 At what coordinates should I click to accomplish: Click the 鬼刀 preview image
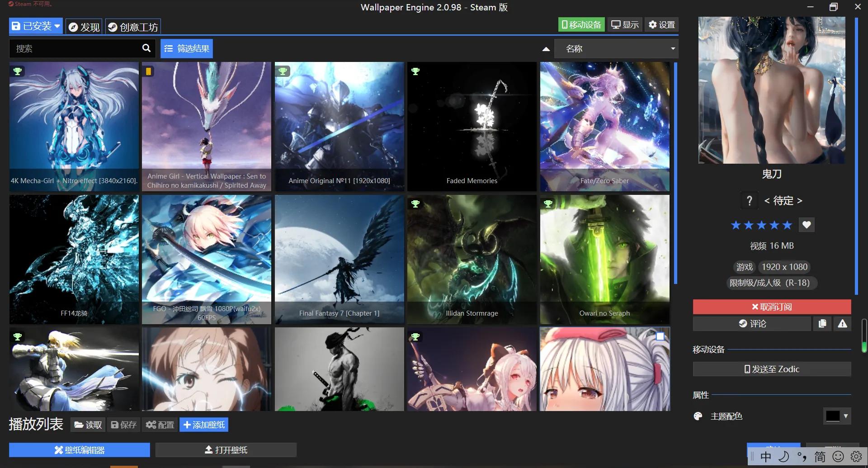(x=772, y=90)
